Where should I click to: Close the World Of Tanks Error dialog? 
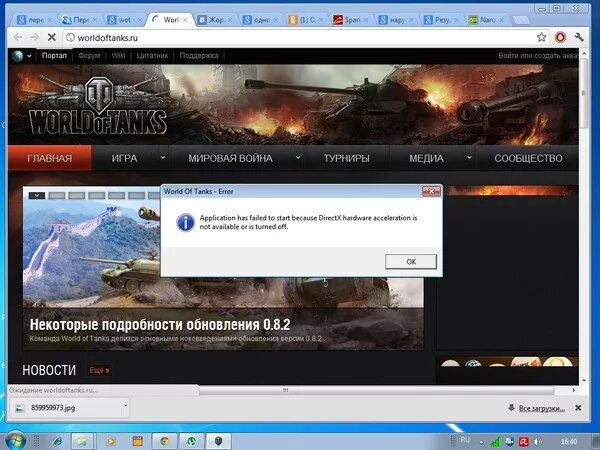coord(431,191)
